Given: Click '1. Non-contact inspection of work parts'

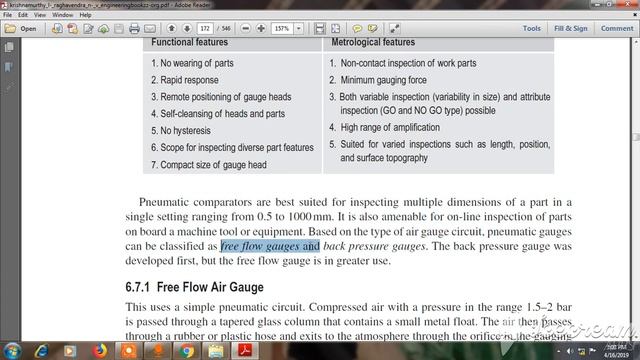Looking at the screenshot, I should 402,63.
